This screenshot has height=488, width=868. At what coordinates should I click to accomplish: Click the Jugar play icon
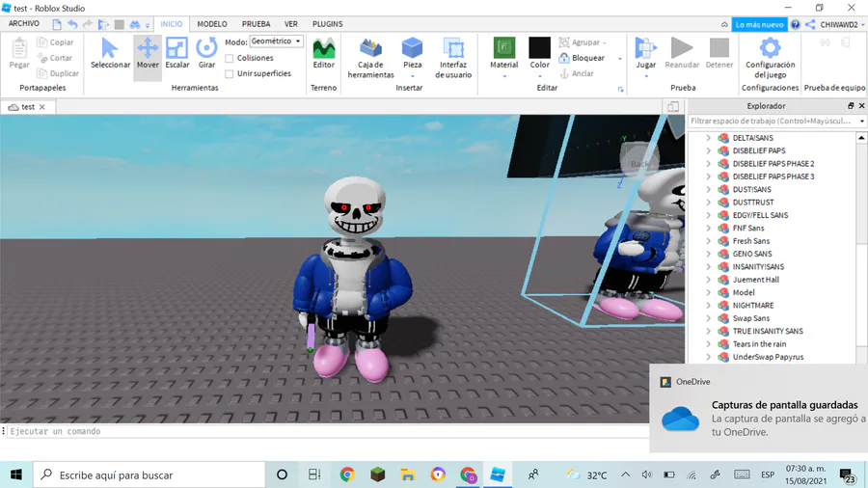click(645, 48)
